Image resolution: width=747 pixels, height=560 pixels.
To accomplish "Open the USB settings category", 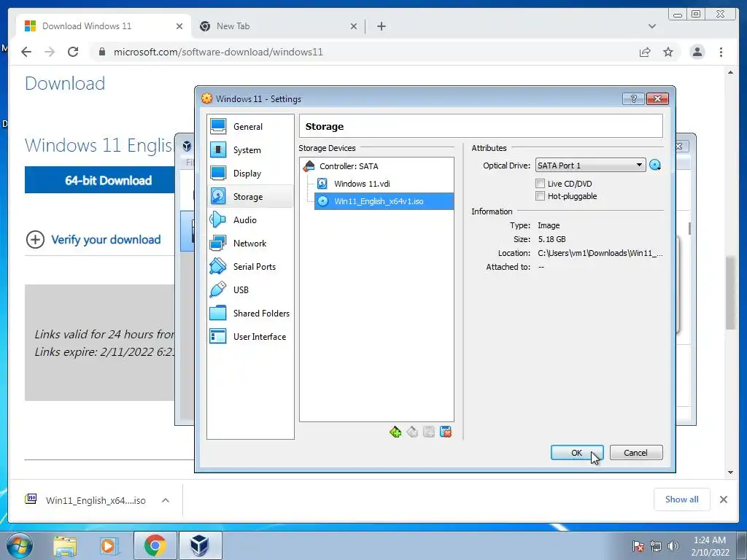I will tap(251, 290).
